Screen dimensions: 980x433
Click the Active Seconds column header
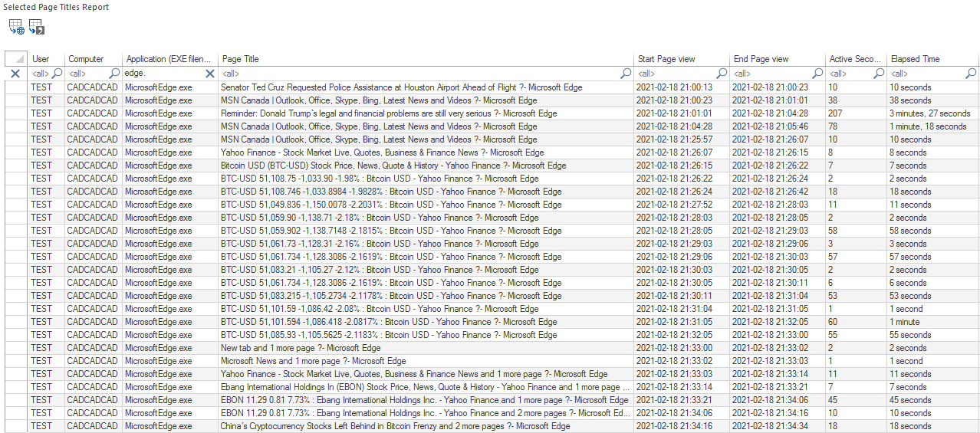855,59
